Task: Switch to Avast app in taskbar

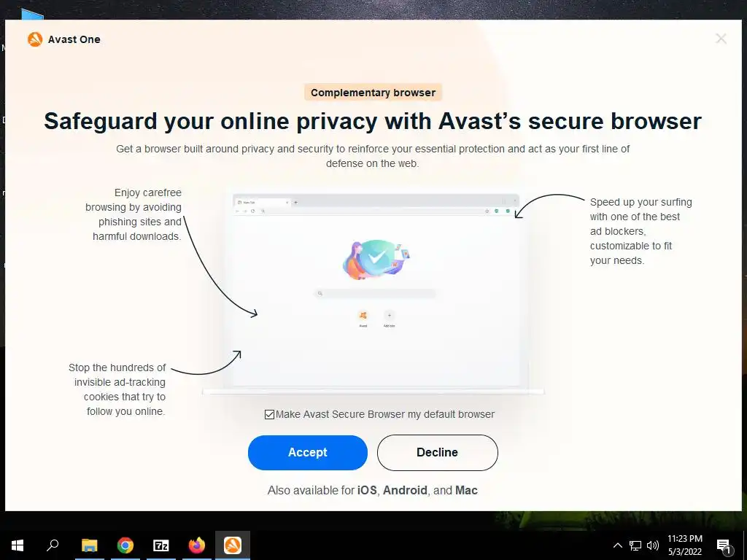Action: pyautogui.click(x=233, y=545)
